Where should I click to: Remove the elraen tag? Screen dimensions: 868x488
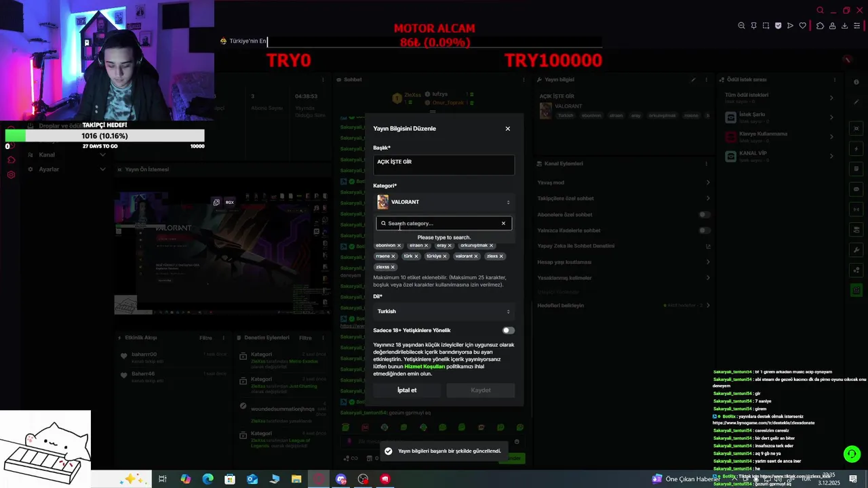tap(427, 245)
